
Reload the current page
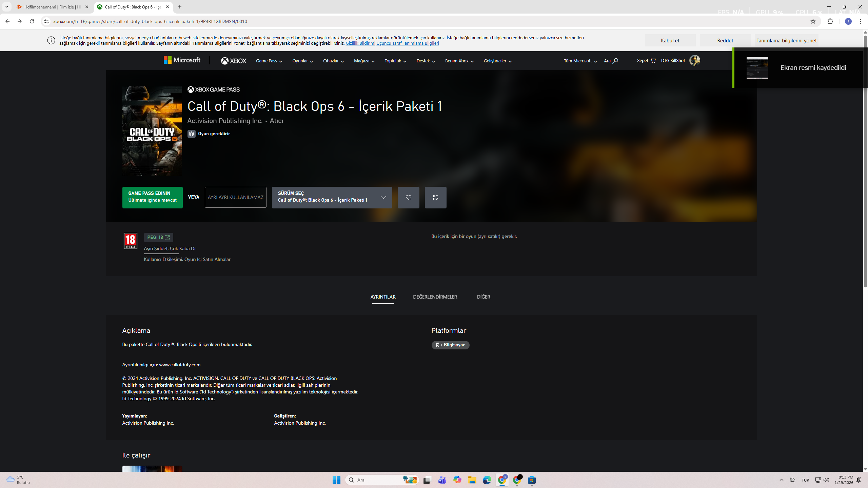[x=32, y=21]
